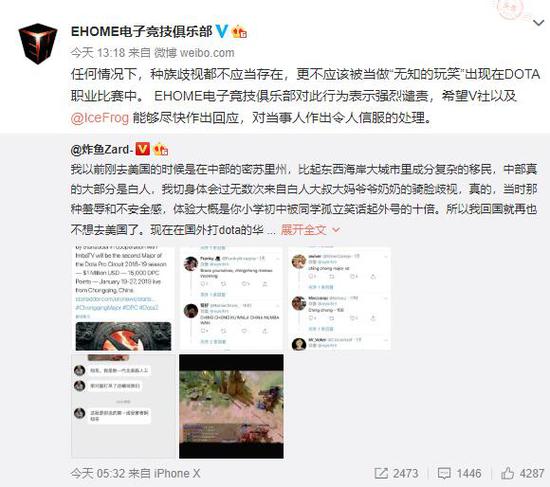Viewport: 550px width, 487px height.
Task: Open the comments with 1446 replies
Action: pyautogui.click(x=460, y=474)
